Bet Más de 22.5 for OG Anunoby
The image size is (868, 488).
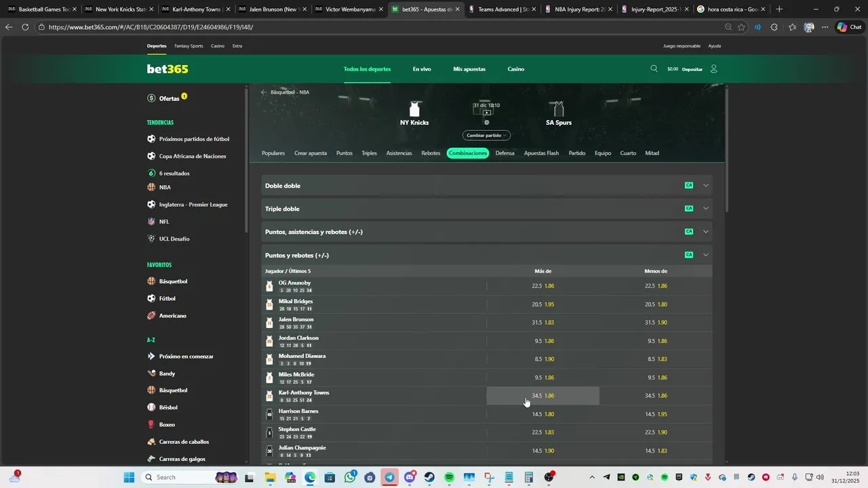542,286
